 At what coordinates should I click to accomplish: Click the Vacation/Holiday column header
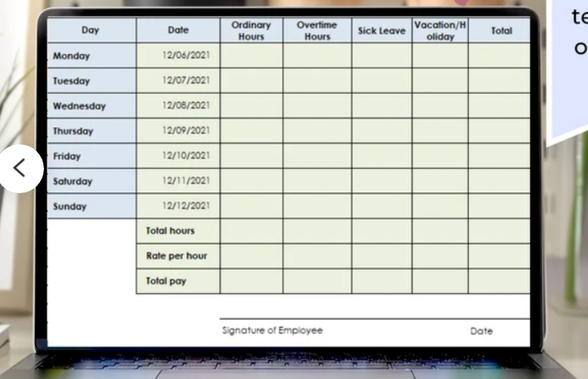[x=440, y=30]
